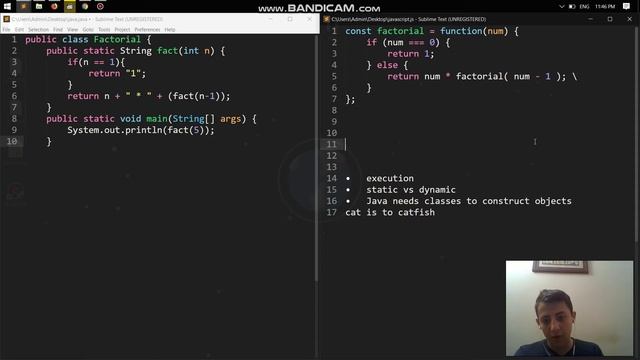640x360 pixels.
Task: Show hidden system tray icons chevron
Action: pyautogui.click(x=562, y=7)
